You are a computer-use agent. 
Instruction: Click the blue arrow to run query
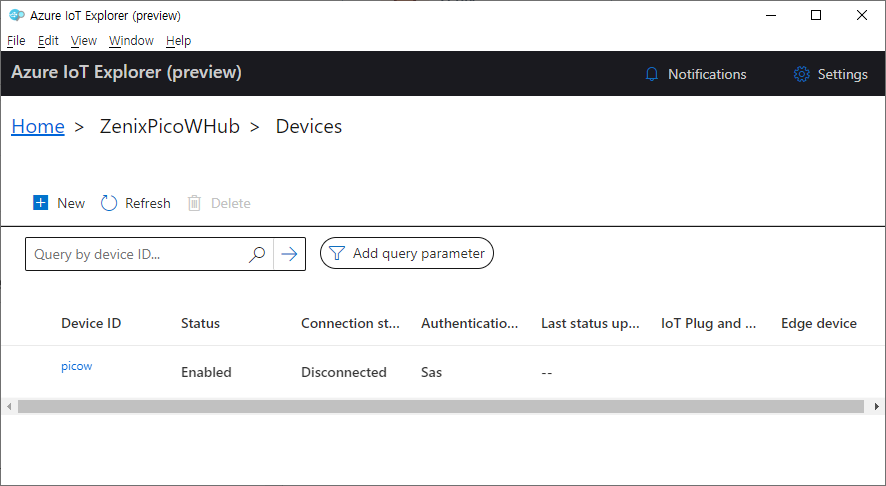tap(289, 254)
